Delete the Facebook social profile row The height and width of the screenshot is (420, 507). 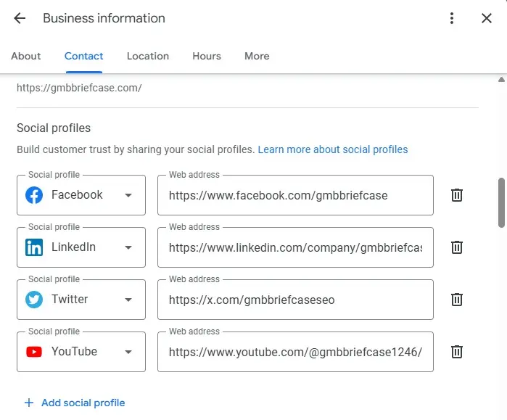[x=456, y=195]
